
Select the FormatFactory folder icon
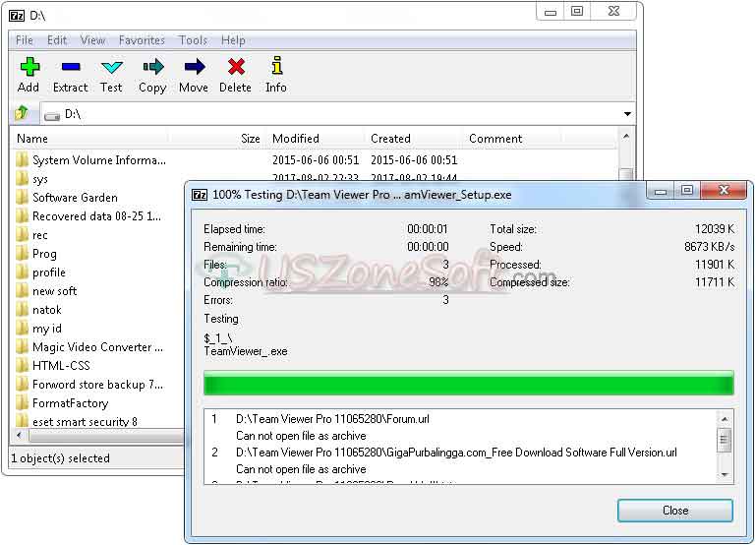23,403
